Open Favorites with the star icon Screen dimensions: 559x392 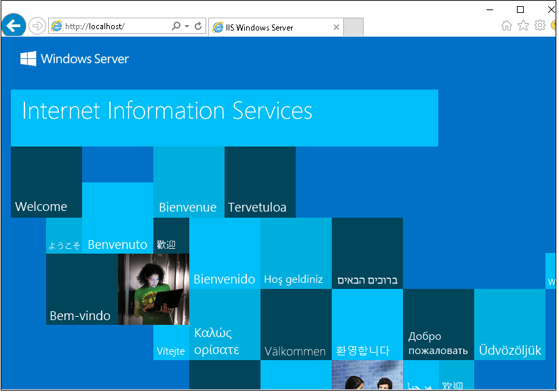pos(523,24)
